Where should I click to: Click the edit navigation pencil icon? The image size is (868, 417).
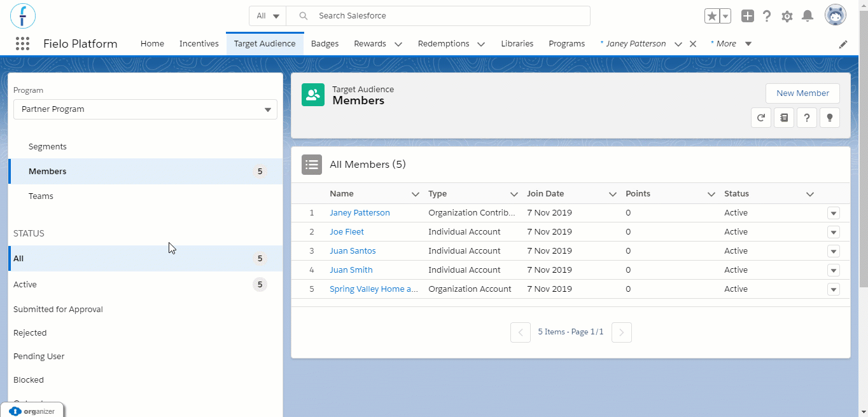[843, 44]
